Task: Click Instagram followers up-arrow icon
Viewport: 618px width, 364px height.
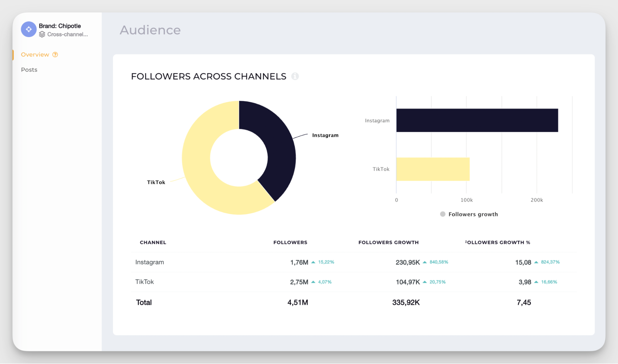Action: tap(313, 262)
